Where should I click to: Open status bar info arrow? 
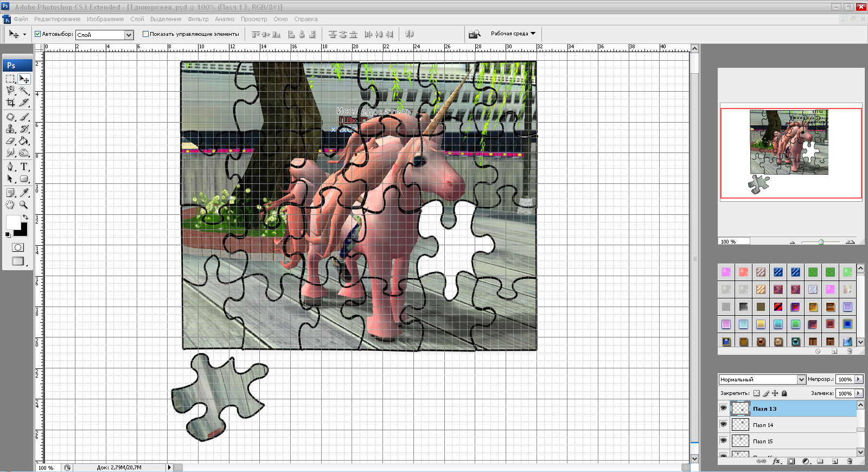[169, 467]
